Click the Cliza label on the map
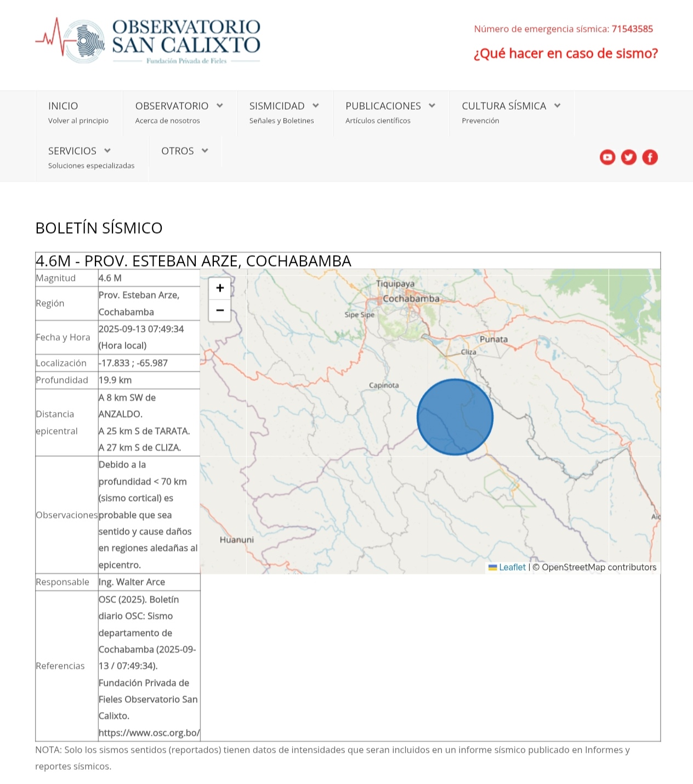Screen dimensions: 693x784 (x=469, y=352)
